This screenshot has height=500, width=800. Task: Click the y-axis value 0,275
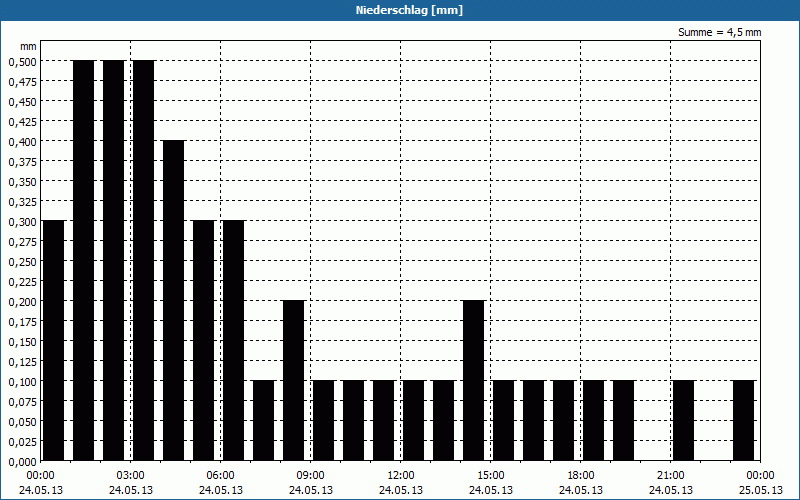coord(23,242)
